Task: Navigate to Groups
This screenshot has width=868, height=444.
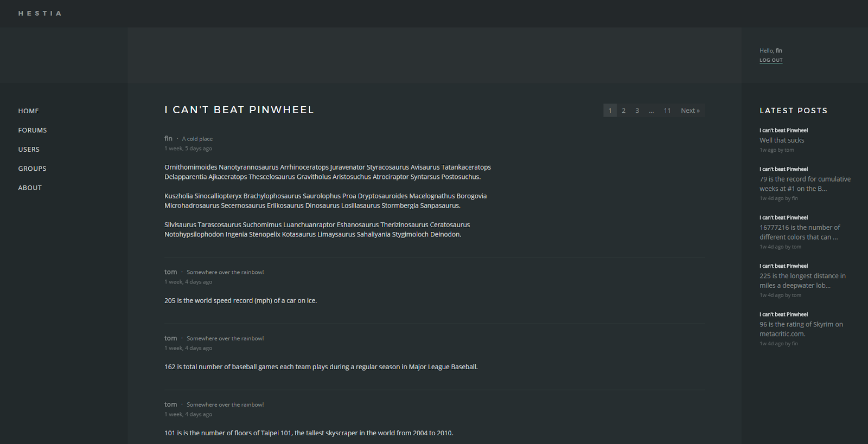Action: point(32,169)
